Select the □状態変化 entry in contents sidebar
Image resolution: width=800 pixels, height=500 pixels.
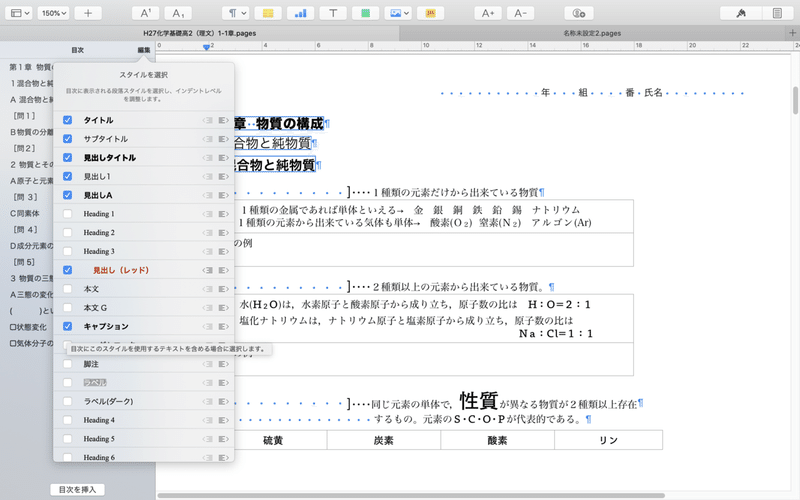[28, 327]
